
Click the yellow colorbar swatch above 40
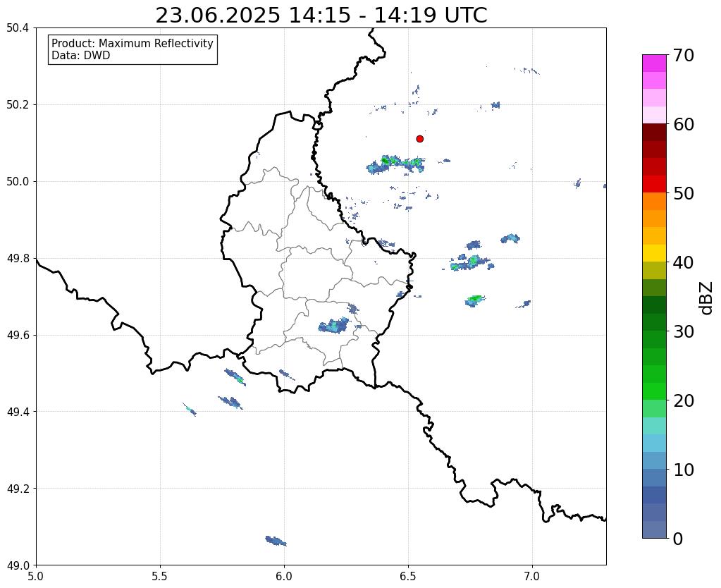pyautogui.click(x=654, y=253)
